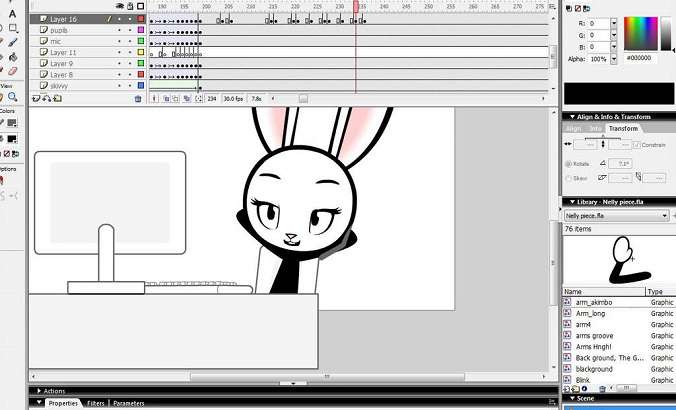
Task: Select the Rectangle tool
Action: [13, 28]
